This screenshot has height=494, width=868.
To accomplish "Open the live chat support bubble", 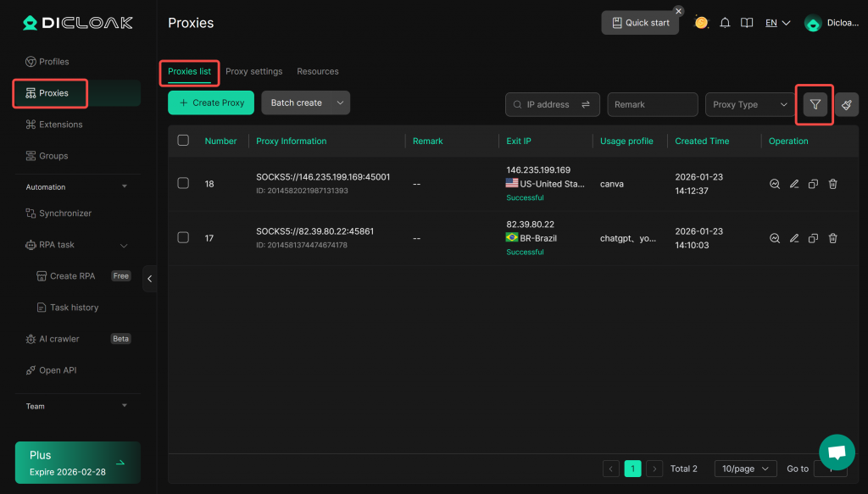I will [837, 452].
